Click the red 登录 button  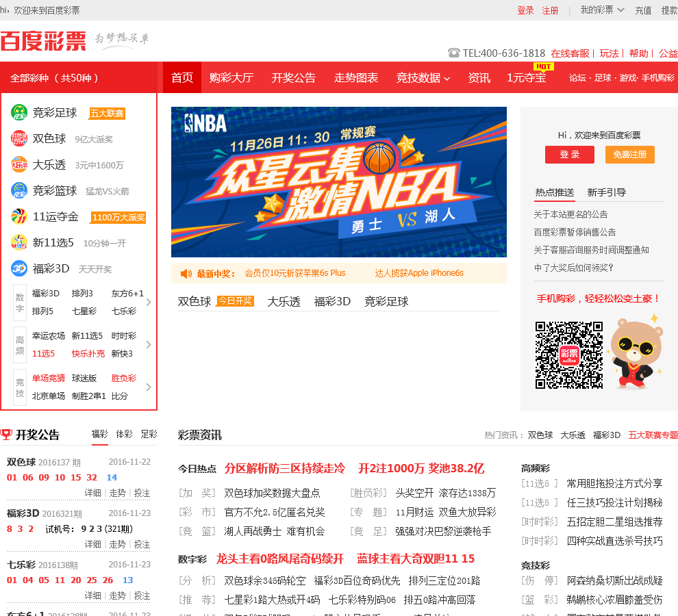tap(570, 155)
